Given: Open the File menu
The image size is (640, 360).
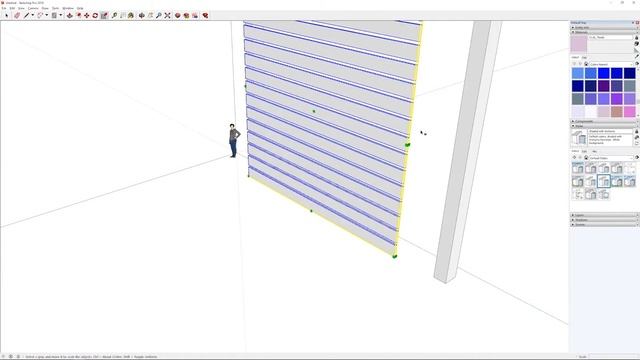Looking at the screenshot, I should (4, 8).
